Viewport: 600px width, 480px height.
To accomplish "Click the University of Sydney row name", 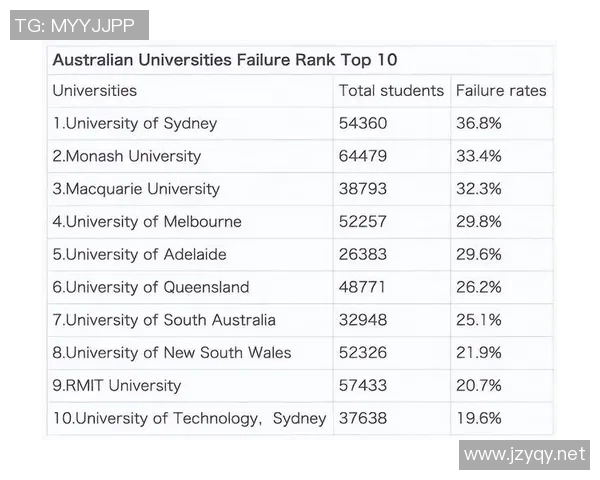I will (135, 124).
